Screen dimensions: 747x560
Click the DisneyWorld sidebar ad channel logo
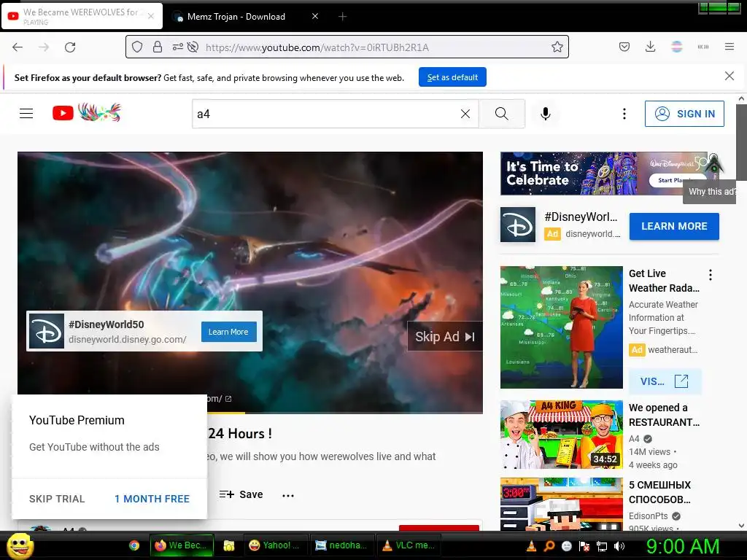(518, 225)
